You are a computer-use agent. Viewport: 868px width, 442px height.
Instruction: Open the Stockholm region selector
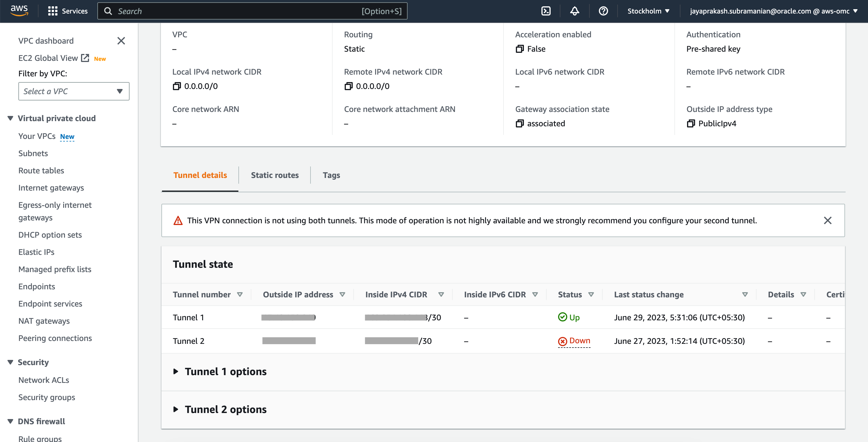pyautogui.click(x=648, y=11)
